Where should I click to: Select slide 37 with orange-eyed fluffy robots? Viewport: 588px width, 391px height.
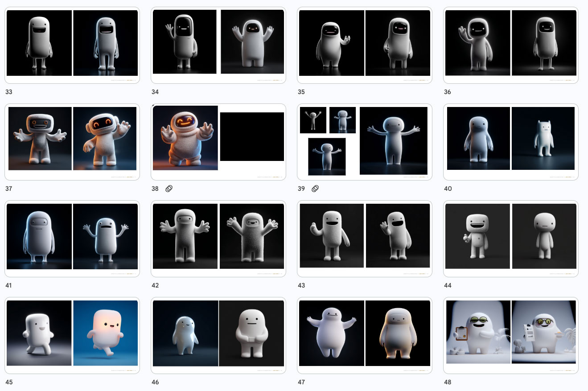coord(72,142)
